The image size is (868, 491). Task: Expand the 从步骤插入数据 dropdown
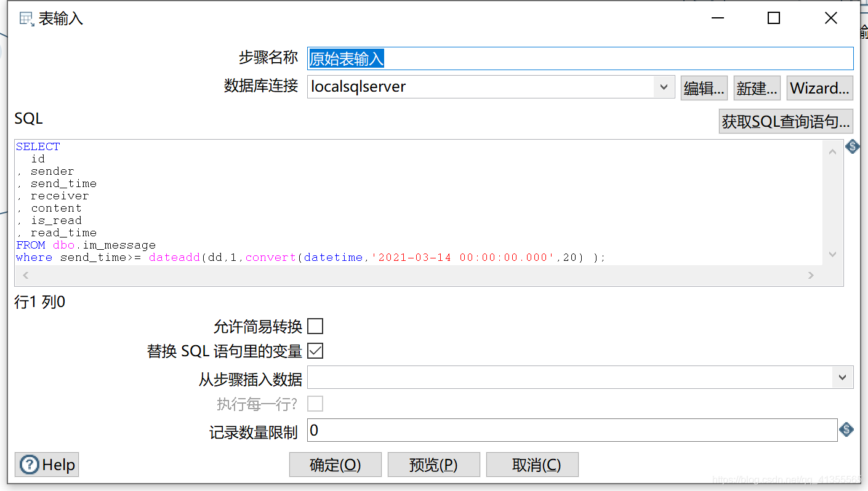(x=843, y=377)
